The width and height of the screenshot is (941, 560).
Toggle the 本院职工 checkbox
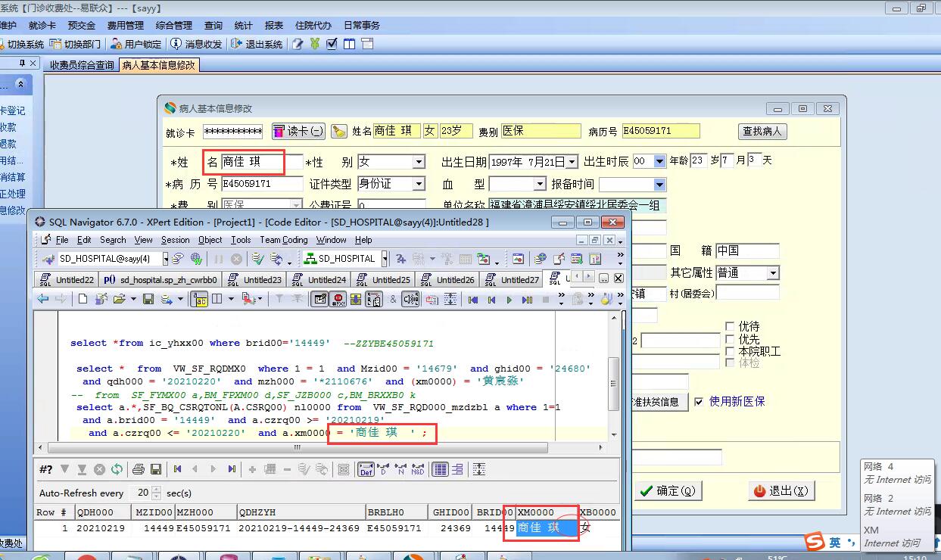(x=730, y=351)
